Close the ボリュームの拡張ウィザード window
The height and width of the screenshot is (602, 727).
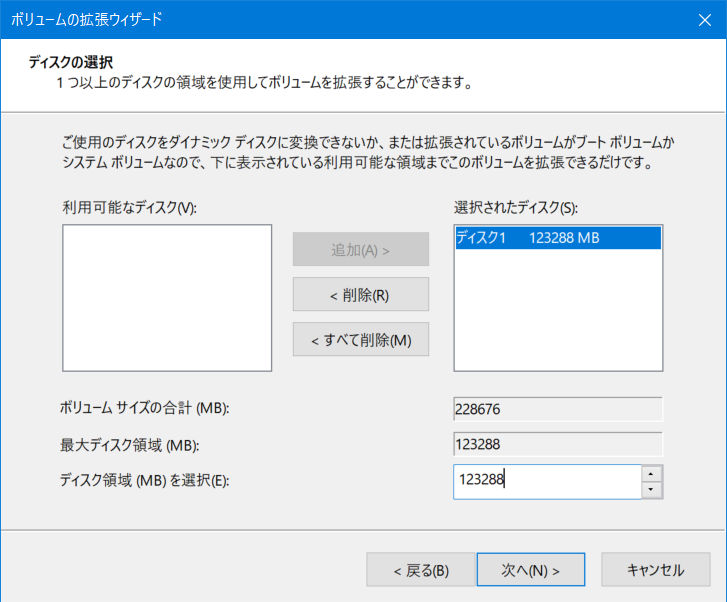point(703,19)
